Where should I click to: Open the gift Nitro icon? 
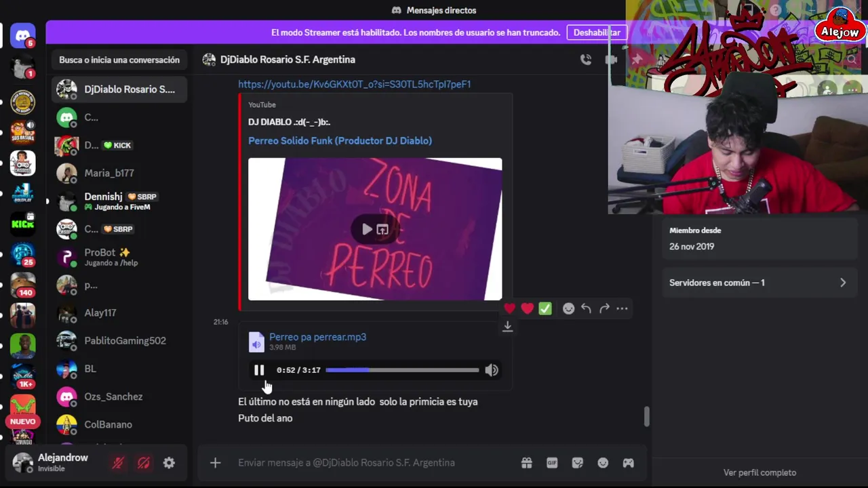(x=526, y=463)
